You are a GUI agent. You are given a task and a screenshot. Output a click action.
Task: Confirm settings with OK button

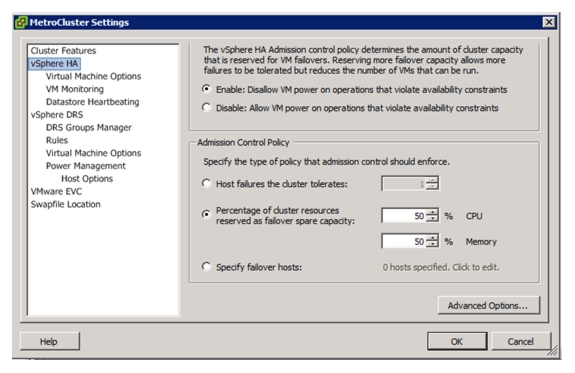coord(457,341)
